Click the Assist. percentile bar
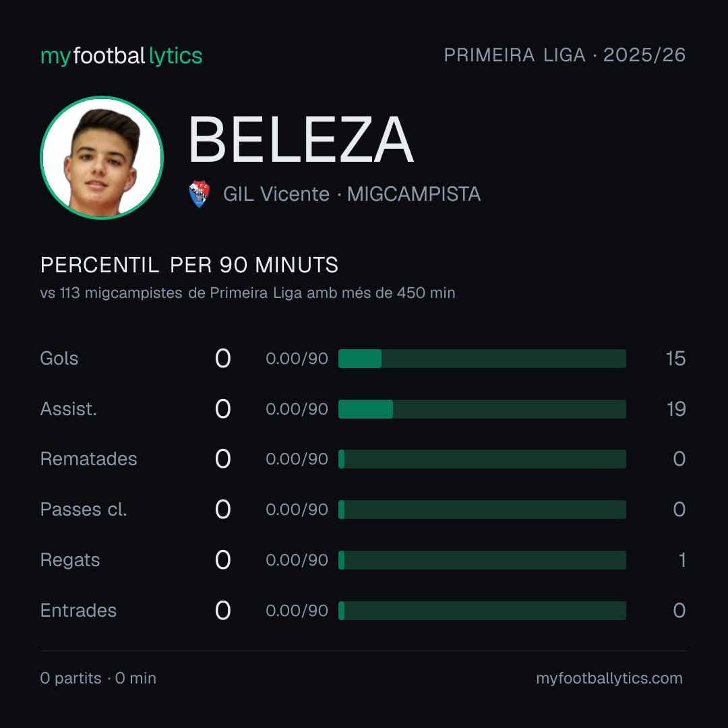The image size is (728, 728). tap(482, 409)
